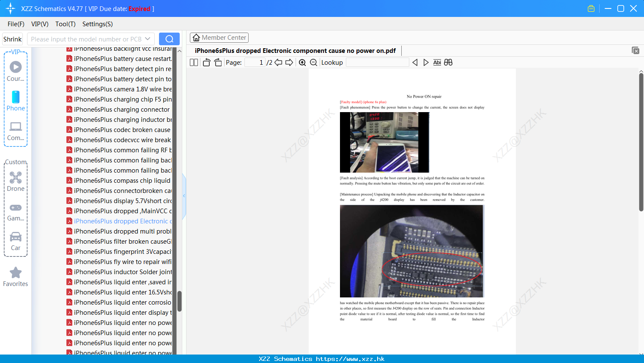
Task: Expand the model number dropdown arrow
Action: 148,39
